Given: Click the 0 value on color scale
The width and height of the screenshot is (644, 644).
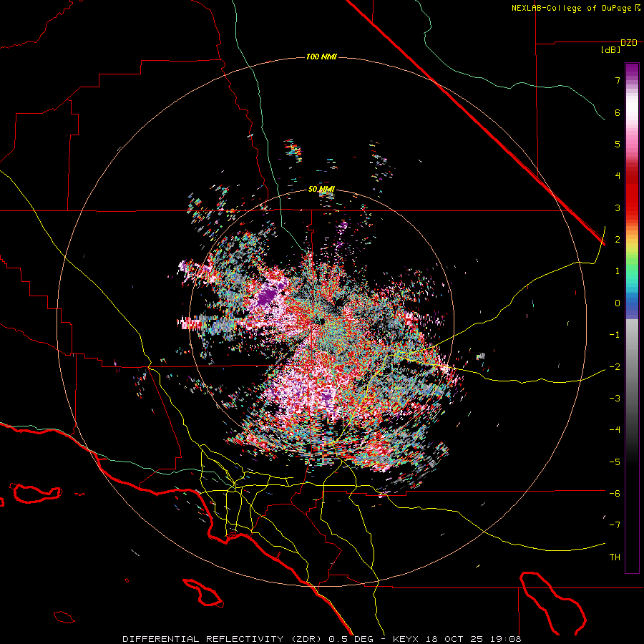Looking at the screenshot, I should (x=618, y=303).
